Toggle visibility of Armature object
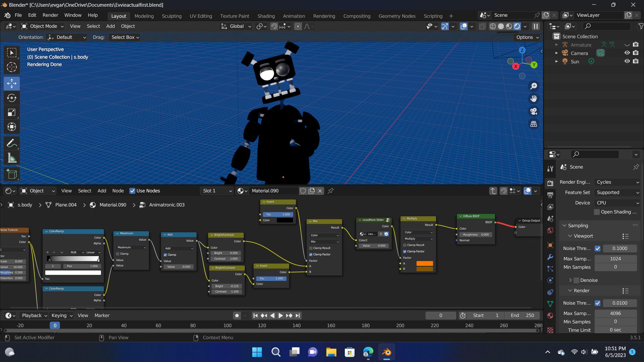644x362 pixels. click(626, 44)
